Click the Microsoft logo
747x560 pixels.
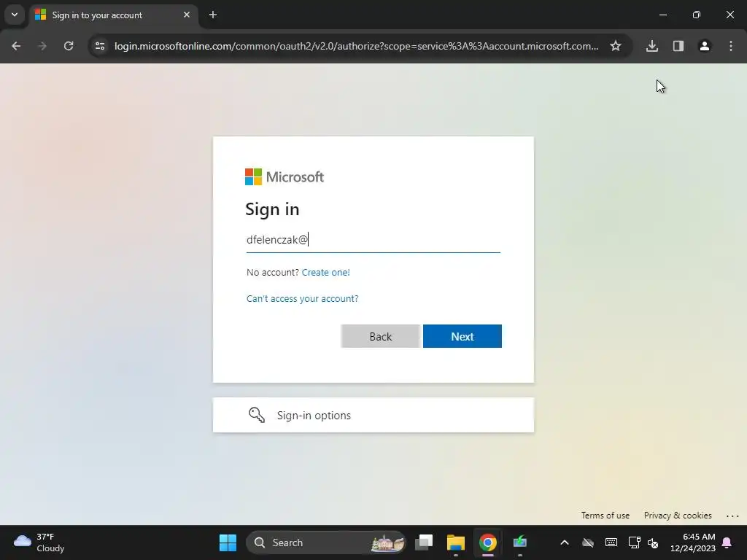285,176
